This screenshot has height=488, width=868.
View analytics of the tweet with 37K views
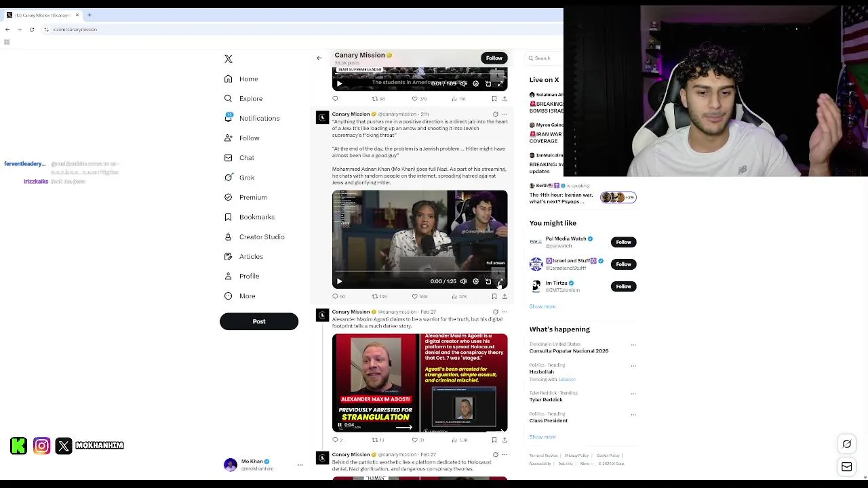click(460, 296)
